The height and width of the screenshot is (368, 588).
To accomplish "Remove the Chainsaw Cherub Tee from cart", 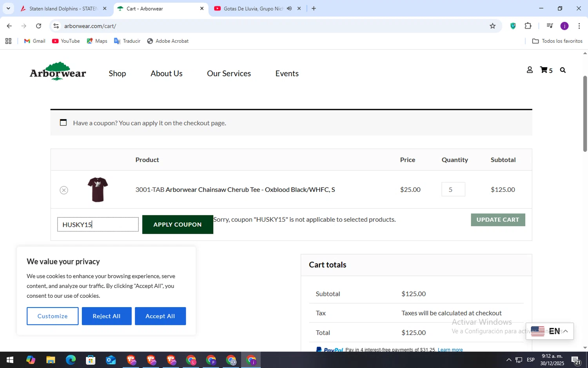I will pyautogui.click(x=64, y=190).
